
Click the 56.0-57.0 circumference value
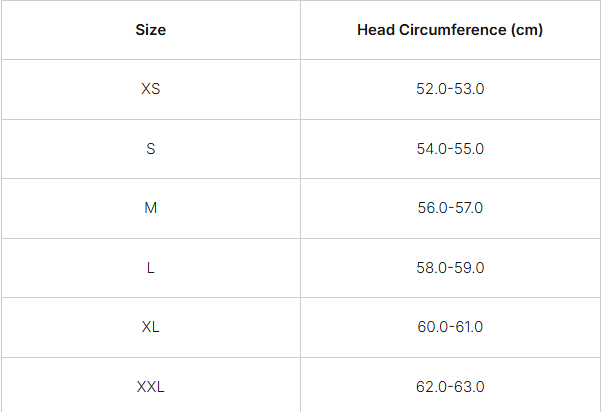pos(450,208)
